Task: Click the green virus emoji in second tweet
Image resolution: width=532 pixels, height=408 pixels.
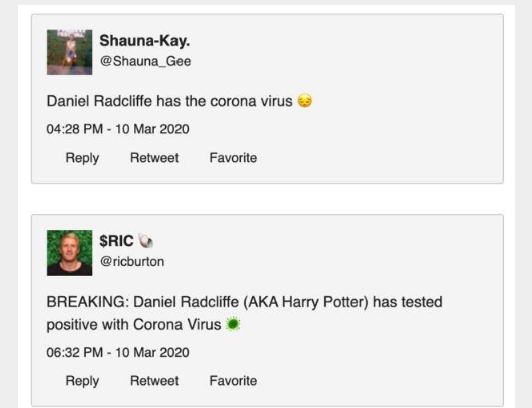Action: coord(233,324)
